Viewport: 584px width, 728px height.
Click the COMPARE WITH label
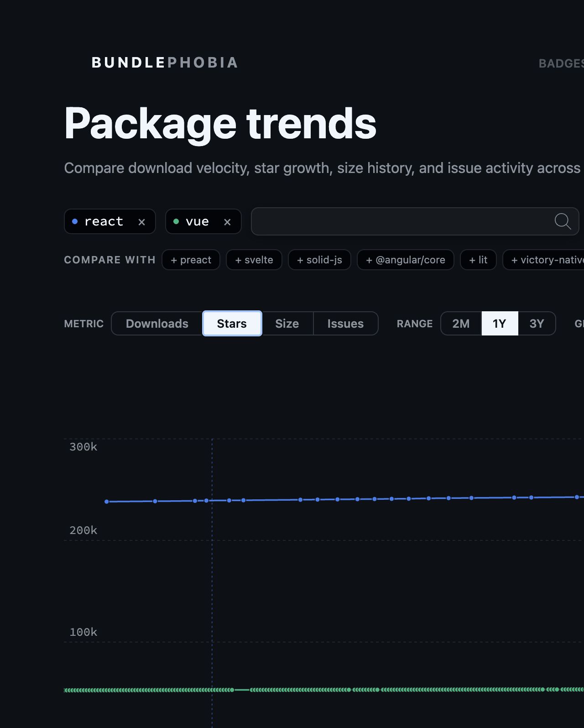pos(109,260)
